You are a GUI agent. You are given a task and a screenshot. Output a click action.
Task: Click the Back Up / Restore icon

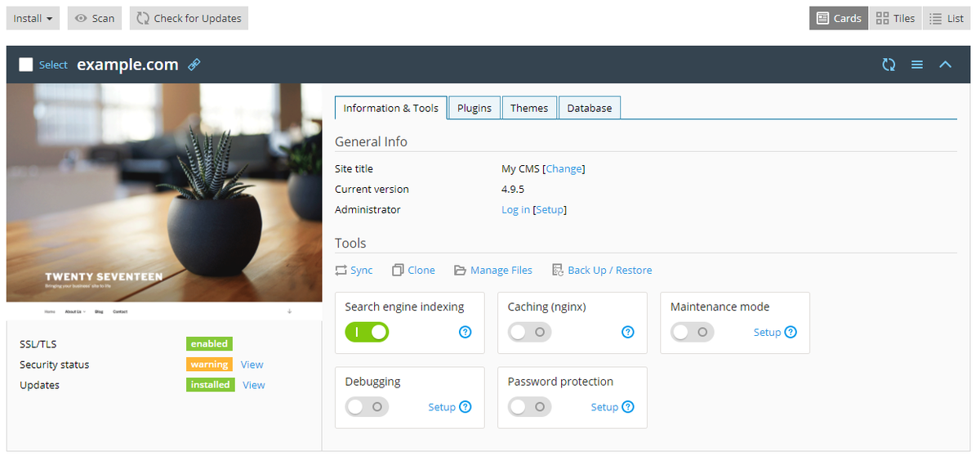pyautogui.click(x=558, y=271)
